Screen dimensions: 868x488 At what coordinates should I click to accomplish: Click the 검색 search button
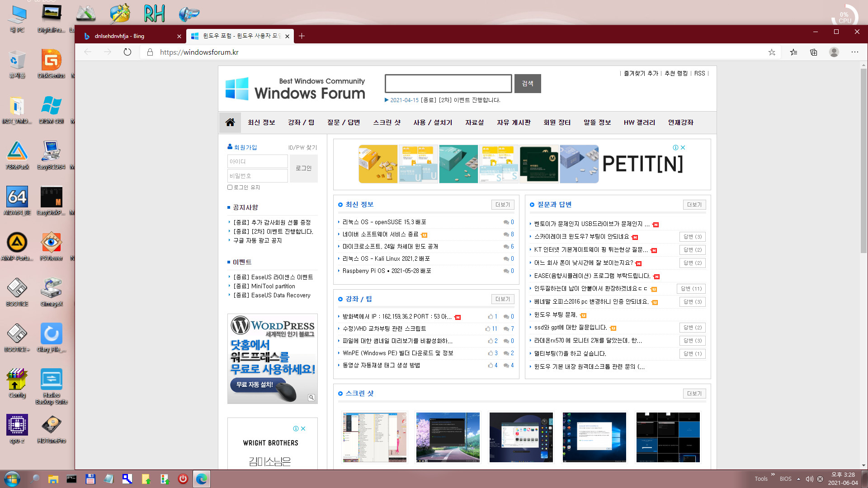528,84
